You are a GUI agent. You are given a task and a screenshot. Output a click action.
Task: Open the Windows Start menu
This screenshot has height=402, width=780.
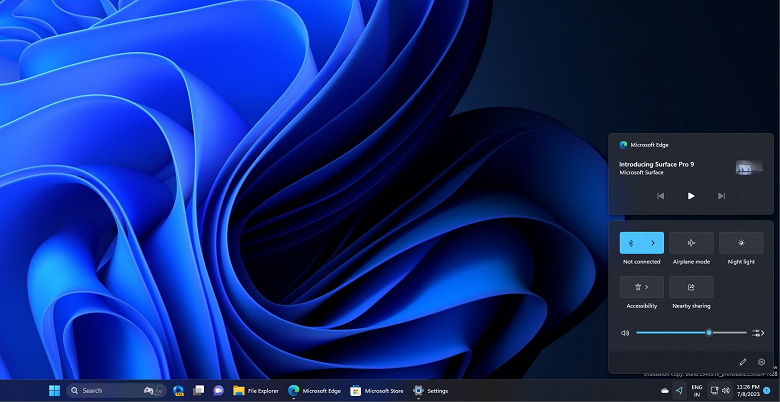pyautogui.click(x=54, y=390)
